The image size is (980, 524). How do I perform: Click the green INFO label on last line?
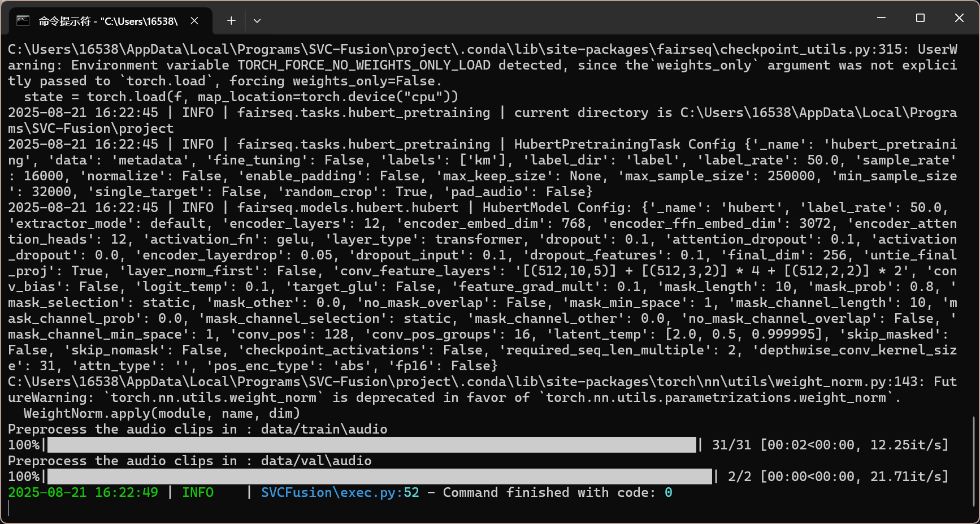coord(197,492)
